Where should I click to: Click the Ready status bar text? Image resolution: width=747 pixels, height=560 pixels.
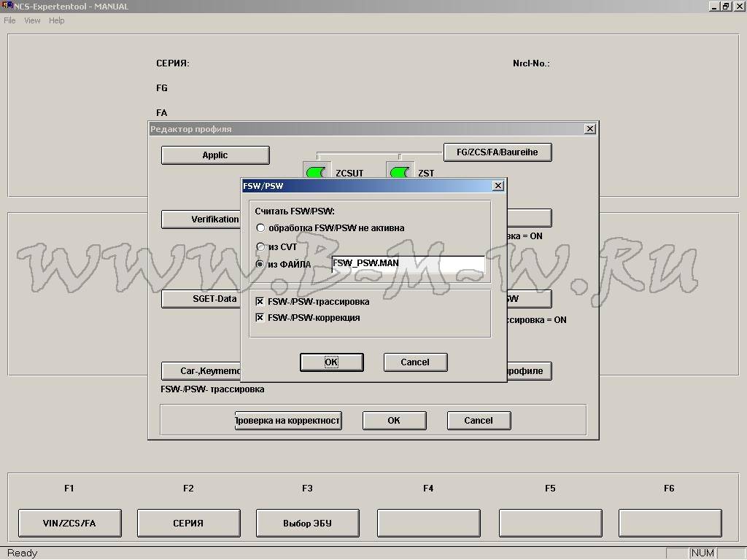23,553
